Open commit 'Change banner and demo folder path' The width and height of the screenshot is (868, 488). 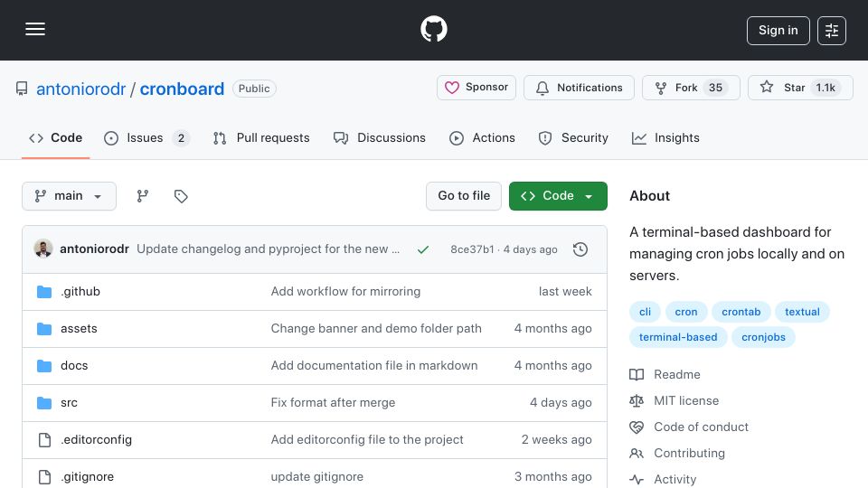376,329
